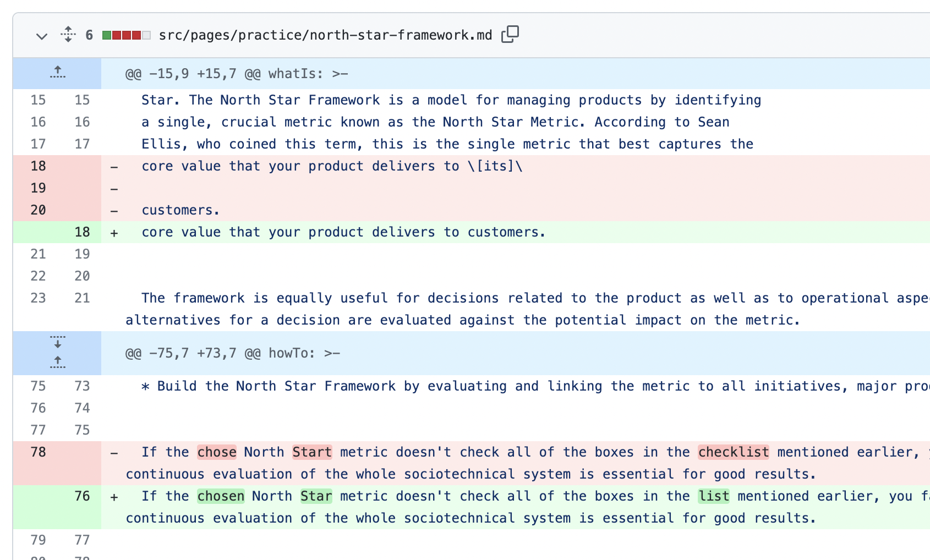Open the file src/pages/practice/north-star-framework.md
Image resolution: width=930 pixels, height=560 pixels.
pyautogui.click(x=326, y=34)
